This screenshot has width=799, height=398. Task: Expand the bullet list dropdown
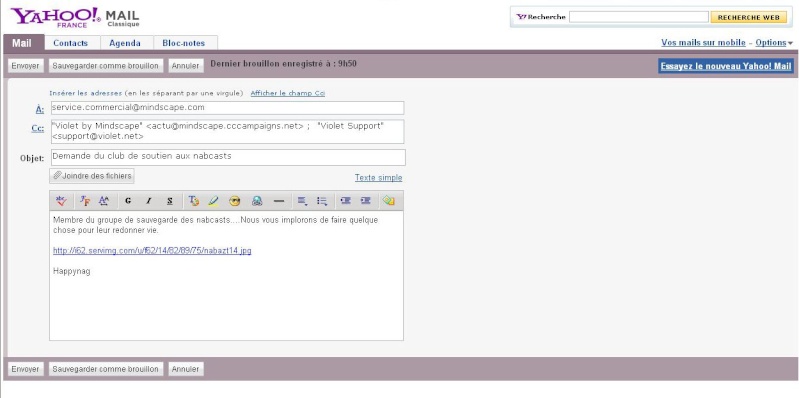pyautogui.click(x=322, y=201)
